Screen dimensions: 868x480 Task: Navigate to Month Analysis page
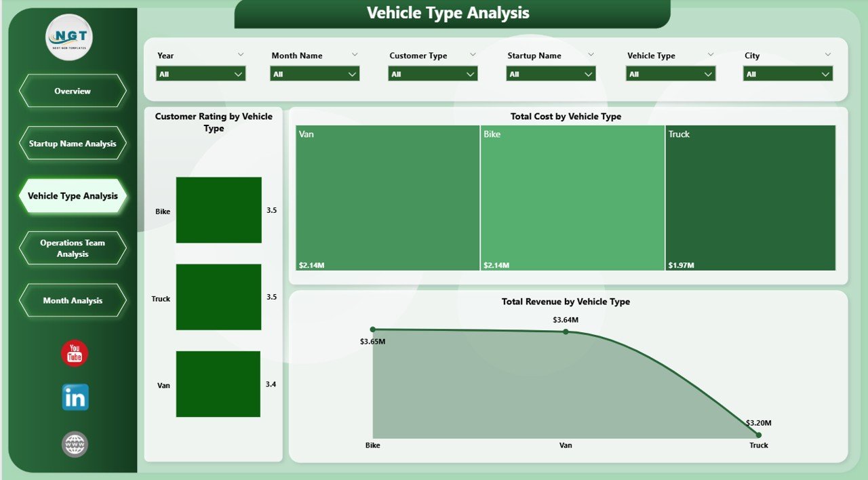73,300
